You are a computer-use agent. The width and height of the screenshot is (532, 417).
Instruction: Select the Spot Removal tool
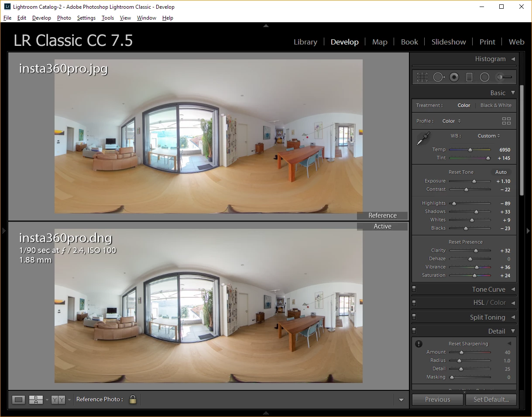(439, 77)
